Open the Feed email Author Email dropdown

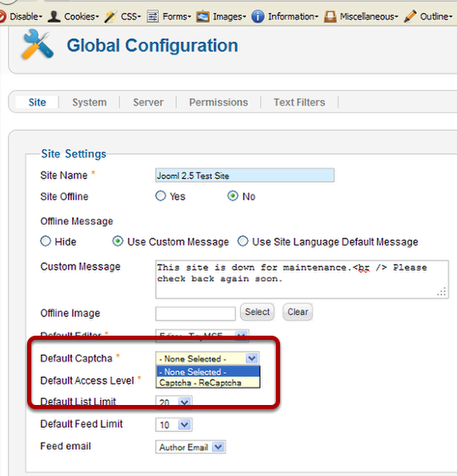[x=190, y=447]
